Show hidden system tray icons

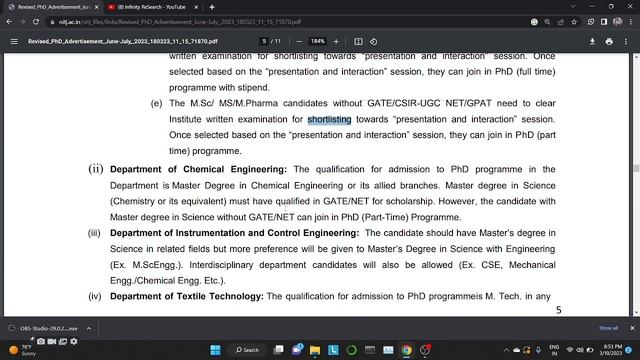point(507,350)
